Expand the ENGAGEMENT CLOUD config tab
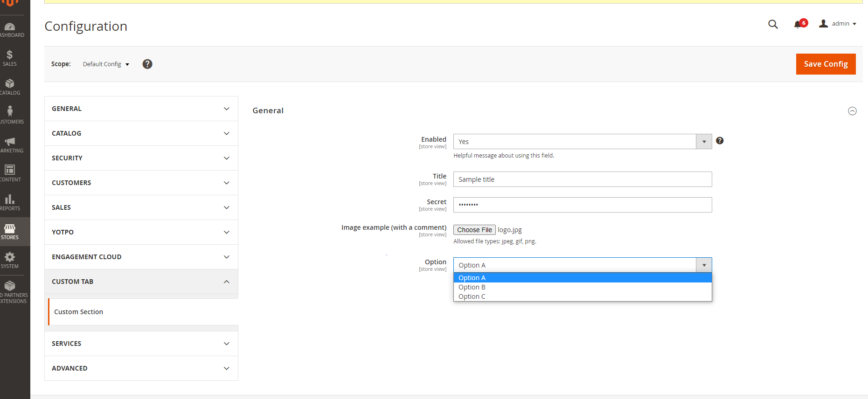Viewport: 868px width, 399px height. coord(141,257)
